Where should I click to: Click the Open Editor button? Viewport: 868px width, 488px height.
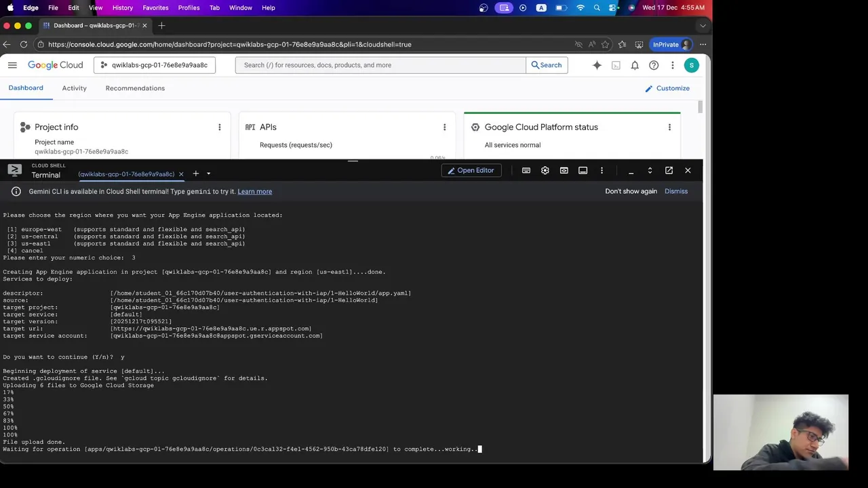tap(471, 170)
